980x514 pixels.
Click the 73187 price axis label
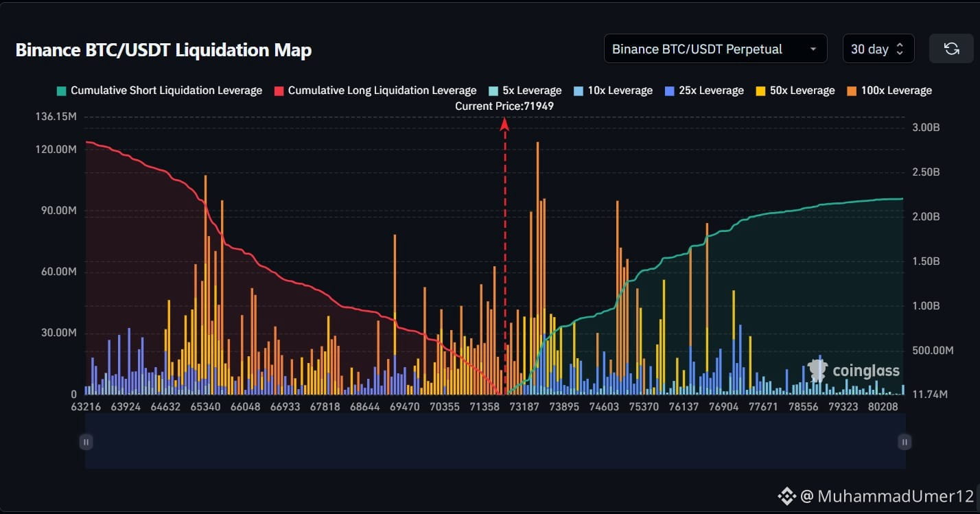pos(524,407)
